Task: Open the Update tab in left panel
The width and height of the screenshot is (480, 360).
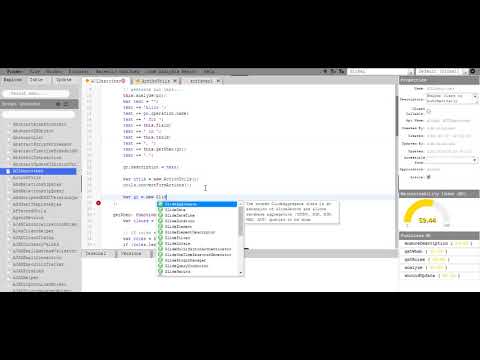Action: [x=63, y=80]
